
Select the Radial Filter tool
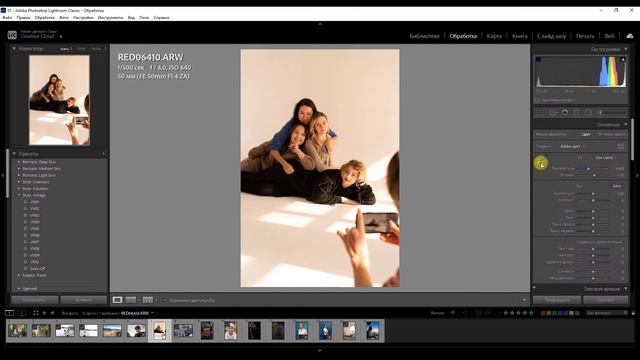(x=588, y=112)
